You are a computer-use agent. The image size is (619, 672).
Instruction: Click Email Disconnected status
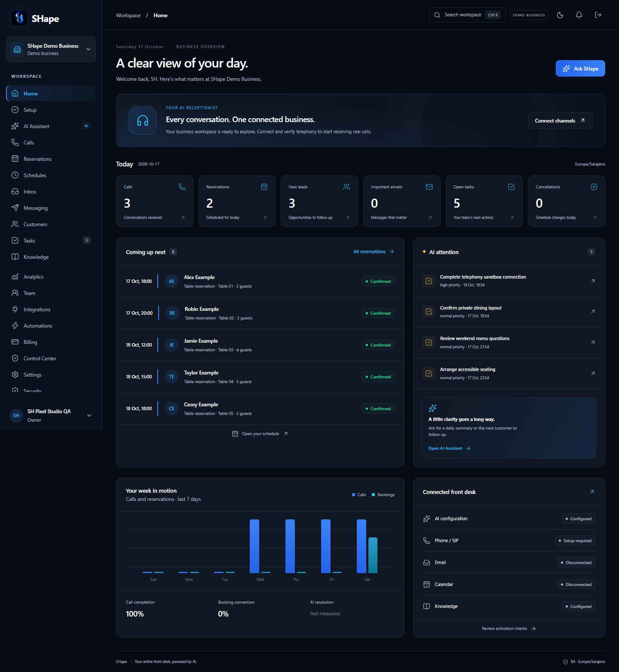[x=576, y=562]
